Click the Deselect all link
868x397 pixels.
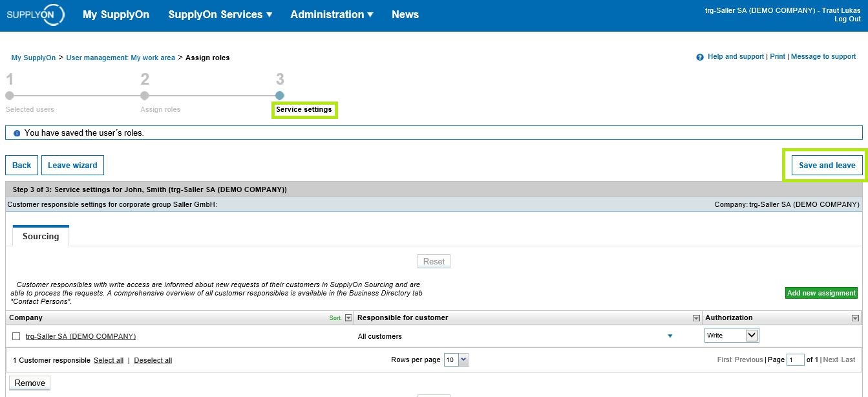coord(153,360)
